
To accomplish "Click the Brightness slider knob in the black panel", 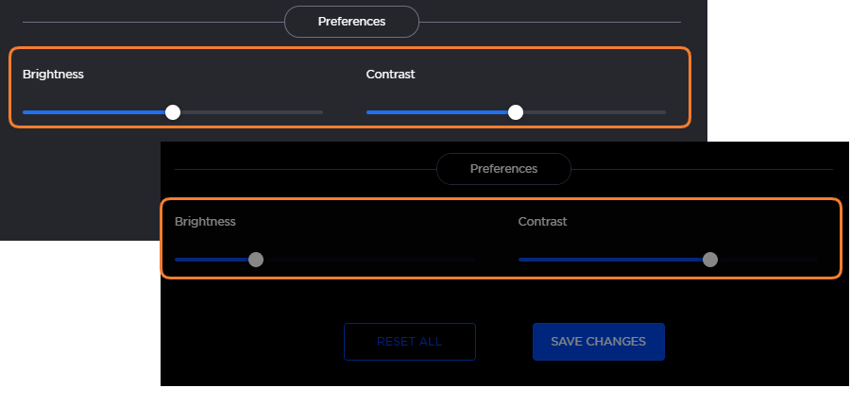I will [x=256, y=260].
